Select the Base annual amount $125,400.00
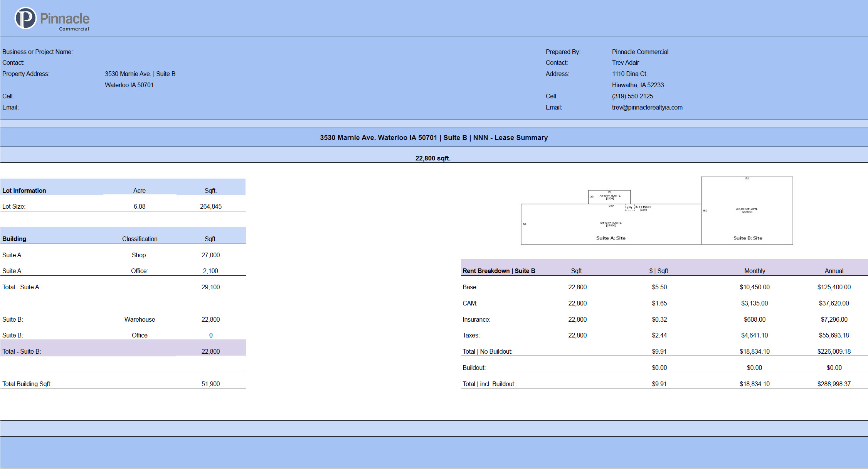Image resolution: width=868 pixels, height=469 pixels. [834, 287]
